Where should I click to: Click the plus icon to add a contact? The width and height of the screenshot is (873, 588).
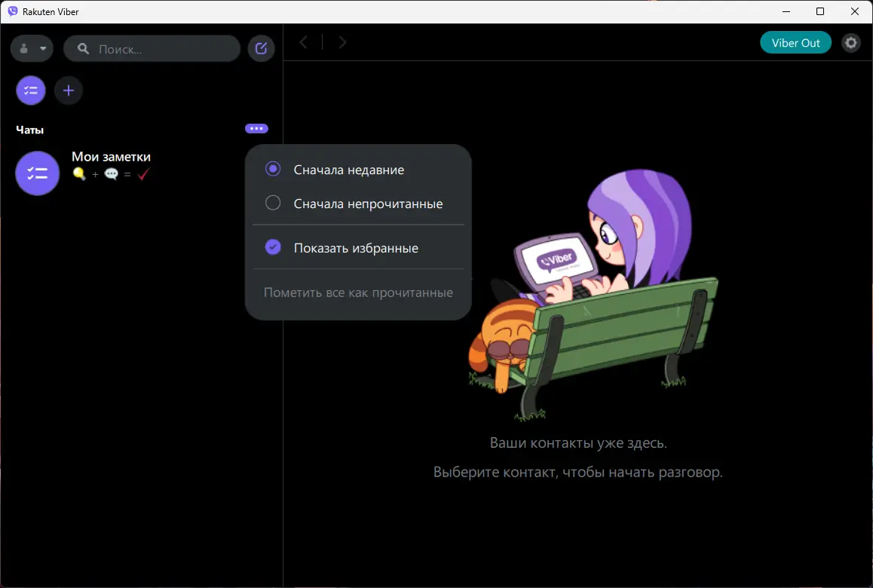point(69,90)
